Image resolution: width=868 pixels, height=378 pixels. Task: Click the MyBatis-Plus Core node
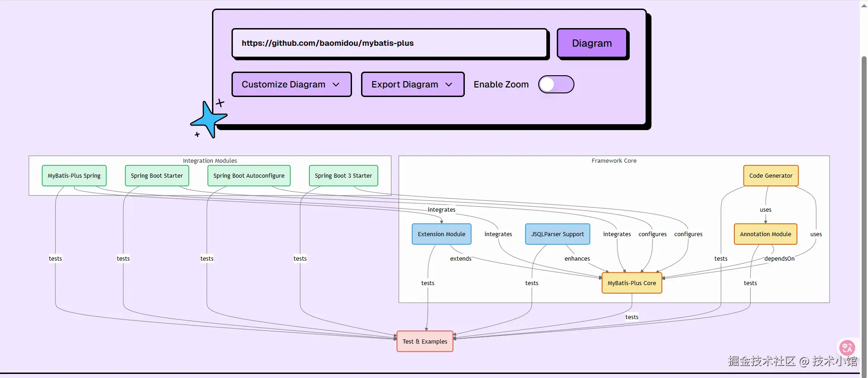click(x=632, y=283)
